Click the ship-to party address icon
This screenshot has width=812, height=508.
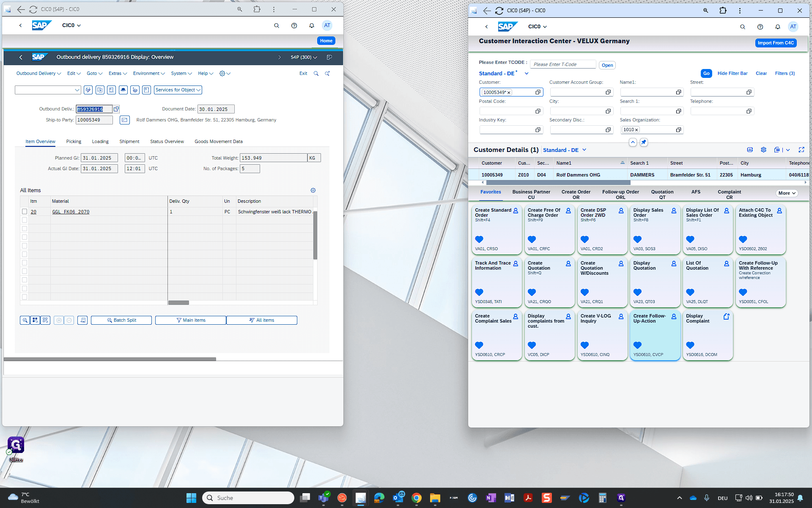click(x=124, y=120)
